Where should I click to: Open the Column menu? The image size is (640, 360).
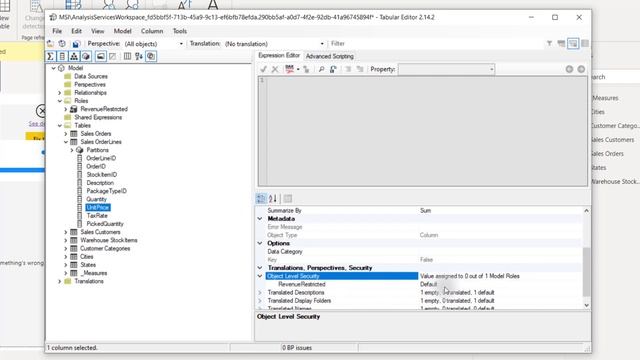[x=152, y=31]
